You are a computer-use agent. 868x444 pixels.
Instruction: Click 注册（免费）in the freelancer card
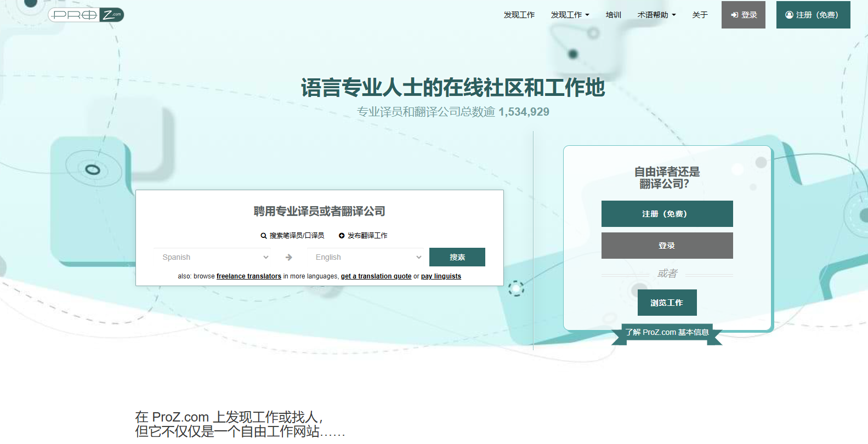pos(667,214)
